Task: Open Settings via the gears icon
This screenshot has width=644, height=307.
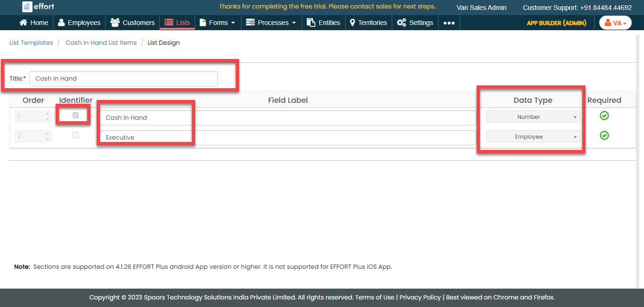Action: click(401, 23)
